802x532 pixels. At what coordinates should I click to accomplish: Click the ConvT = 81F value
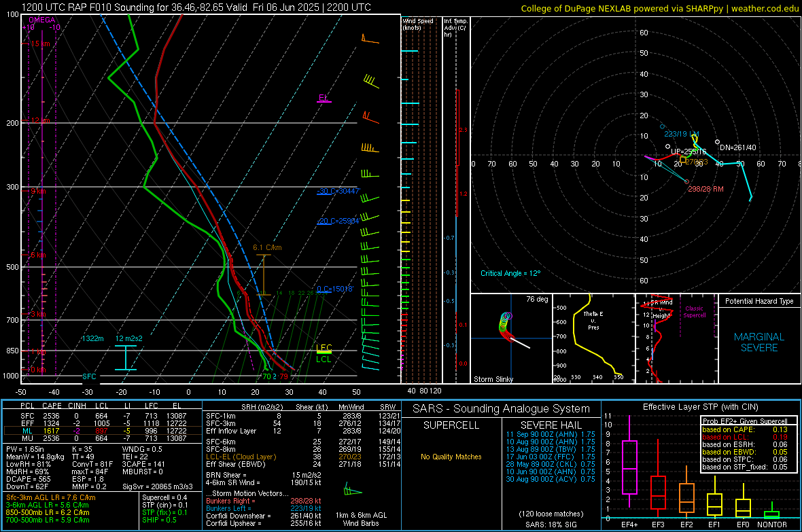tap(92, 464)
